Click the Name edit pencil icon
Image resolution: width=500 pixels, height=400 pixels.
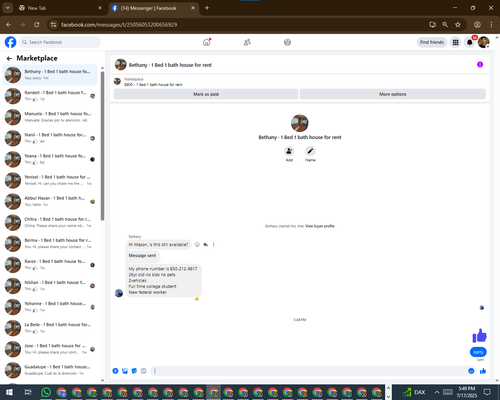pos(310,151)
